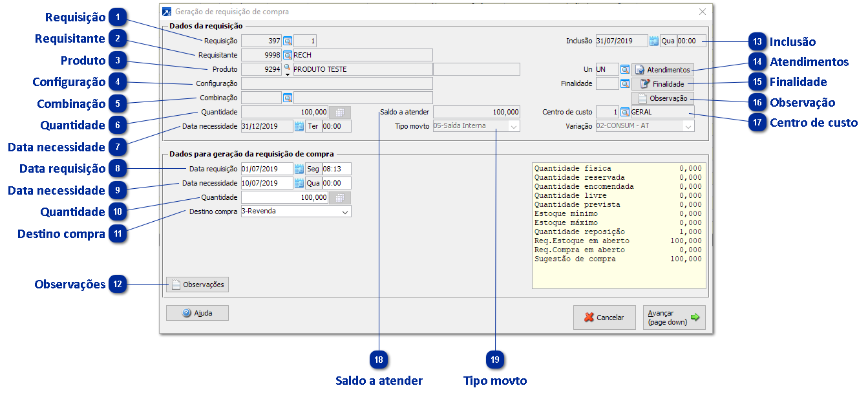This screenshot has height=399, width=868.
Task: Click the Finalidade button
Action: [x=662, y=83]
